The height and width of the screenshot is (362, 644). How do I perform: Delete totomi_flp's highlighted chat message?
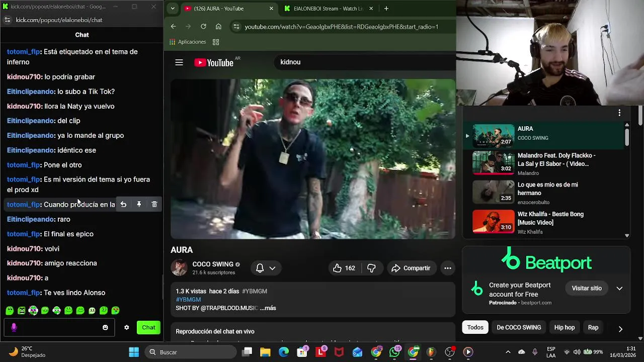[154, 204]
